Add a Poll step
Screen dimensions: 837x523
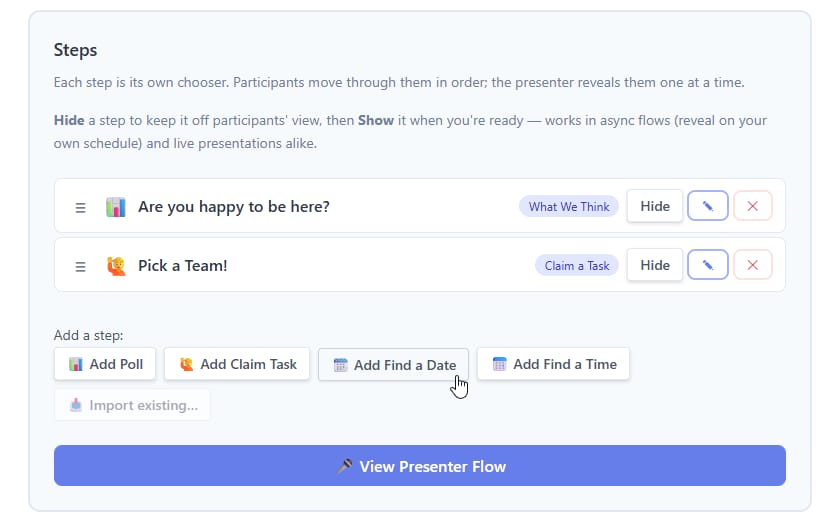click(105, 364)
